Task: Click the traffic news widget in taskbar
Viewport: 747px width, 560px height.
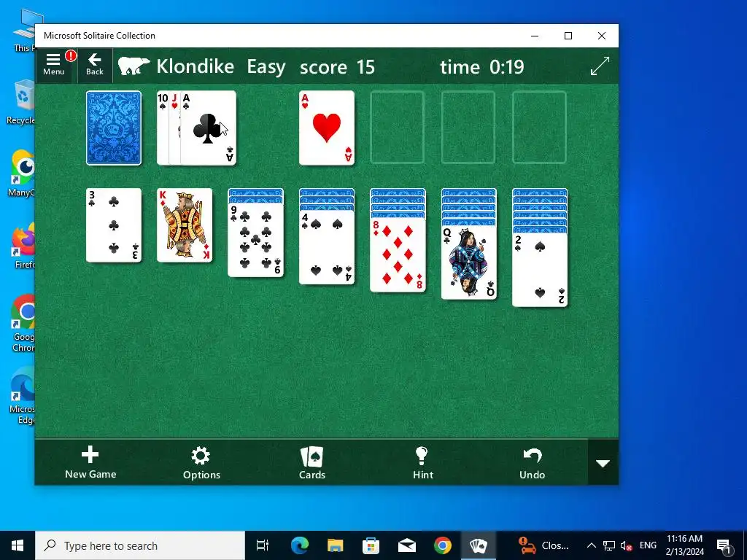Action: [x=543, y=545]
